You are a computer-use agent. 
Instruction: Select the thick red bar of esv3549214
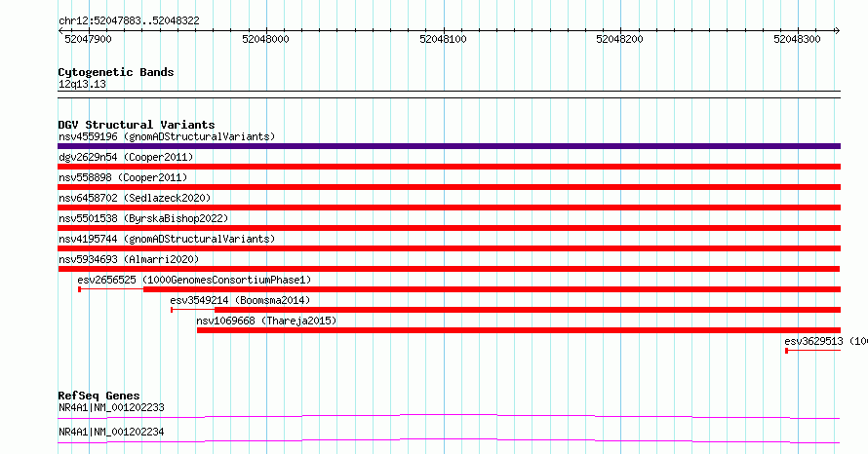528,310
